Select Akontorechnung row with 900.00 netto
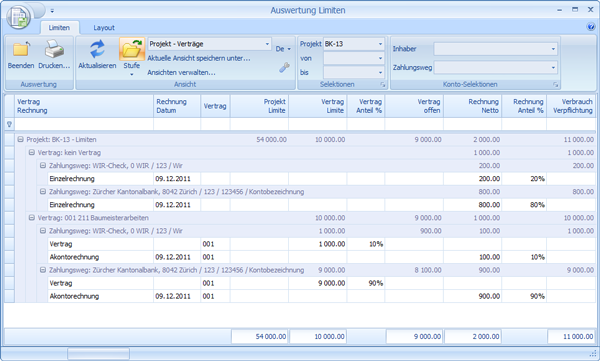The width and height of the screenshot is (600, 361). tap(321, 296)
